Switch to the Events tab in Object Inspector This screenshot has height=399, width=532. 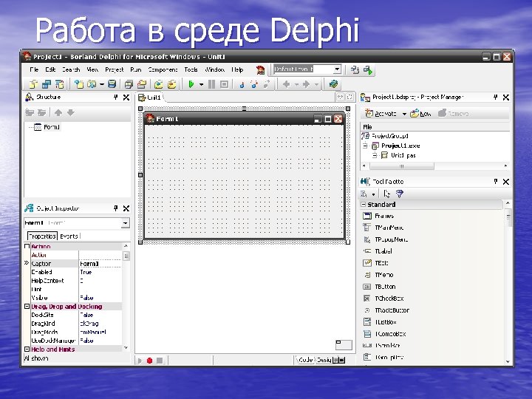pos(69,236)
